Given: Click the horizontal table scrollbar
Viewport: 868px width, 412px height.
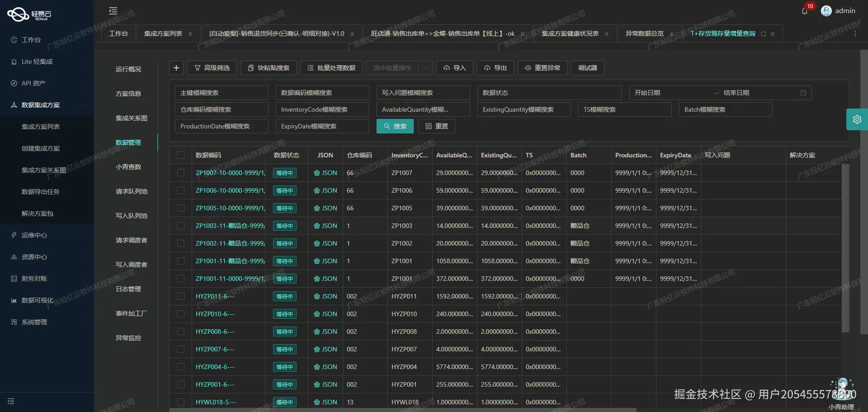Looking at the screenshot, I should click(x=403, y=410).
